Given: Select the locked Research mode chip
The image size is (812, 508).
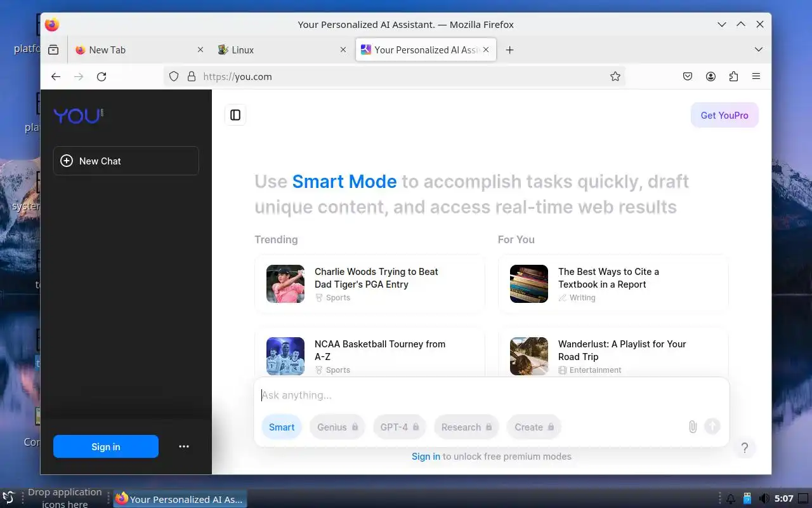Looking at the screenshot, I should (467, 427).
